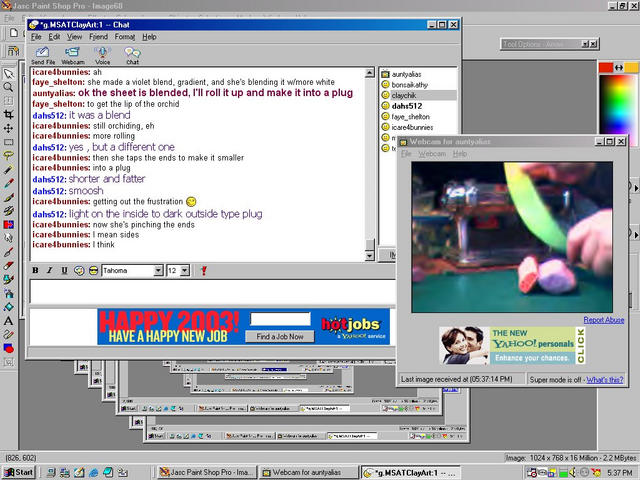Switch to Webcam for auntyalias taskbar button
The width and height of the screenshot is (640, 480).
[309, 472]
